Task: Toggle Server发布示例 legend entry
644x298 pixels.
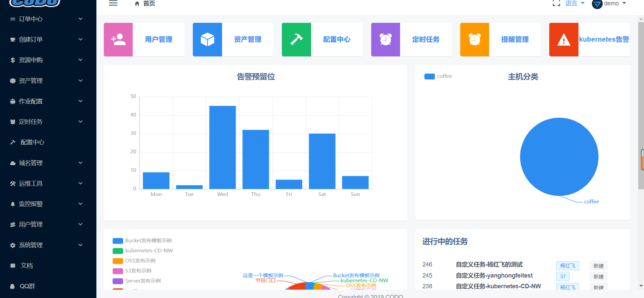Action: pos(137,281)
